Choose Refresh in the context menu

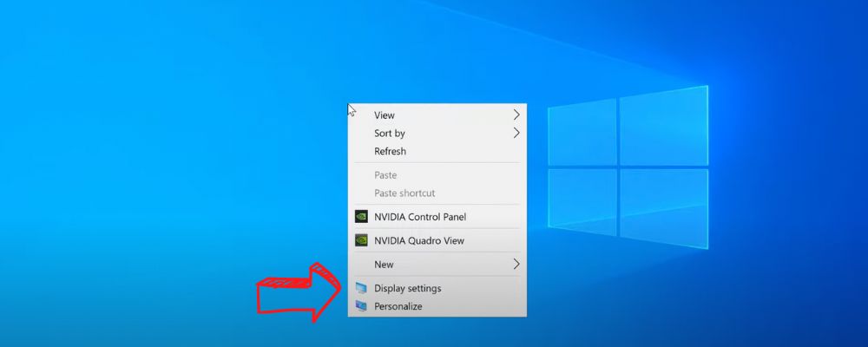click(437, 151)
